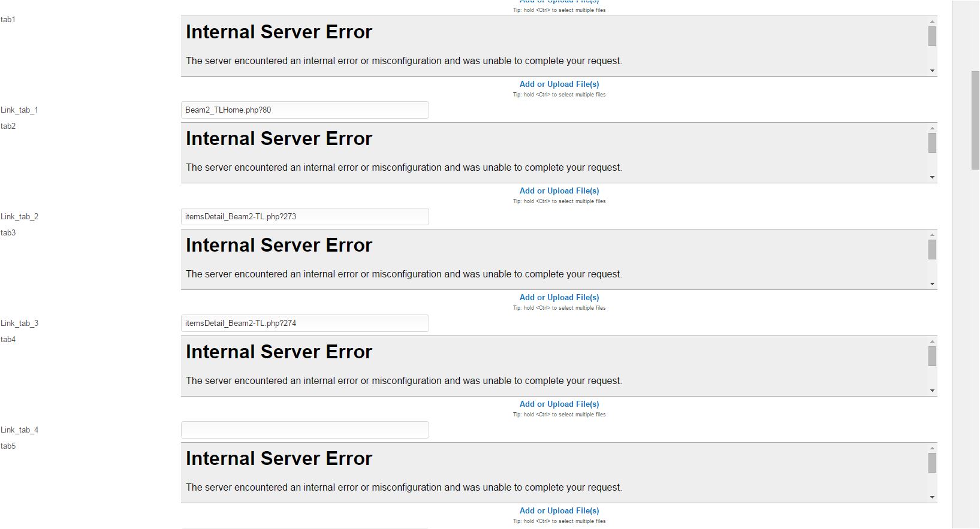Select the Link_tab_3 field with itemsDetail_Beam2-TL.php?274
The height and width of the screenshot is (529, 980).
click(x=304, y=324)
